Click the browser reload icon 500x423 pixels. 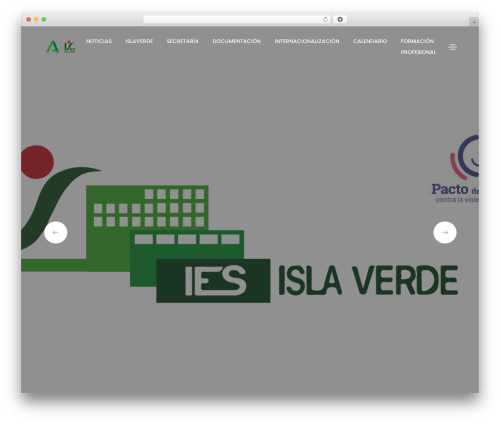pos(325,19)
